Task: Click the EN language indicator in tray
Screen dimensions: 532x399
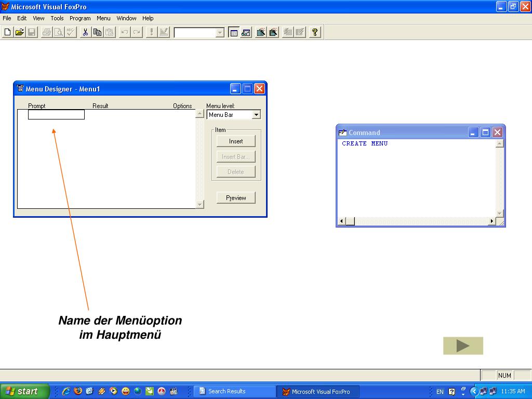Action: (x=440, y=392)
